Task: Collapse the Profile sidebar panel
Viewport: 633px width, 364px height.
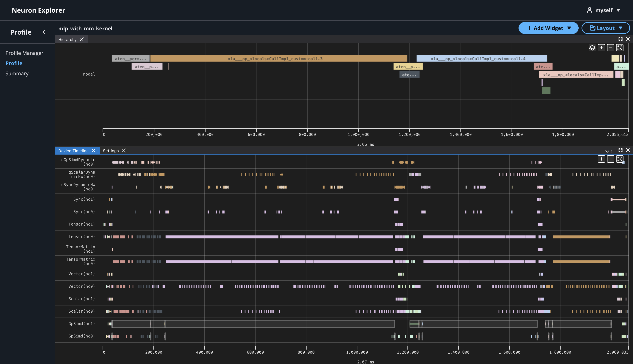Action: (x=44, y=32)
